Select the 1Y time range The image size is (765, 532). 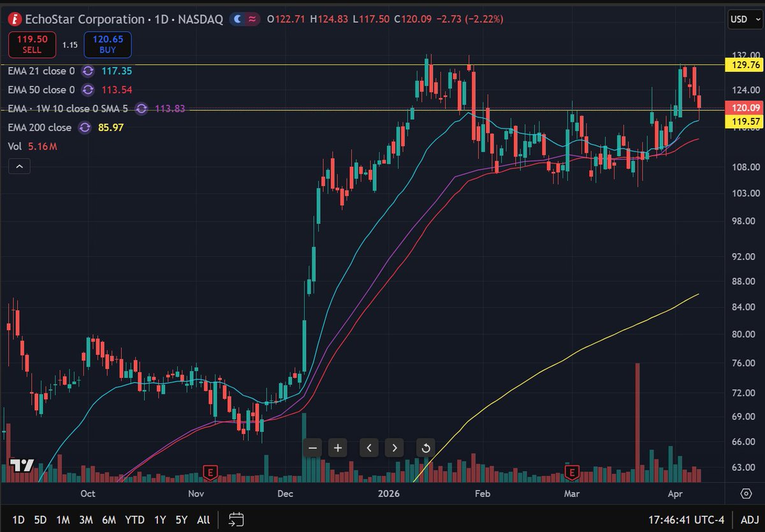[160, 520]
